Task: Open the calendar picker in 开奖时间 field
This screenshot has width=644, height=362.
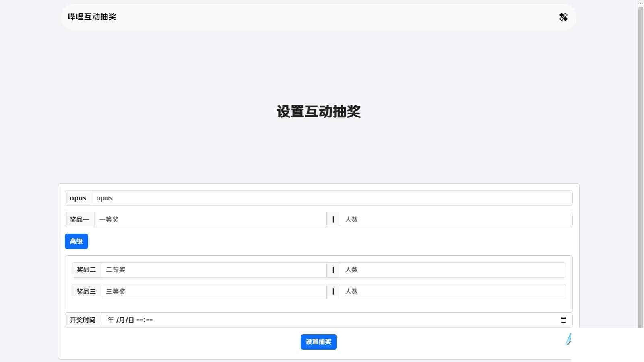Action: [563, 320]
